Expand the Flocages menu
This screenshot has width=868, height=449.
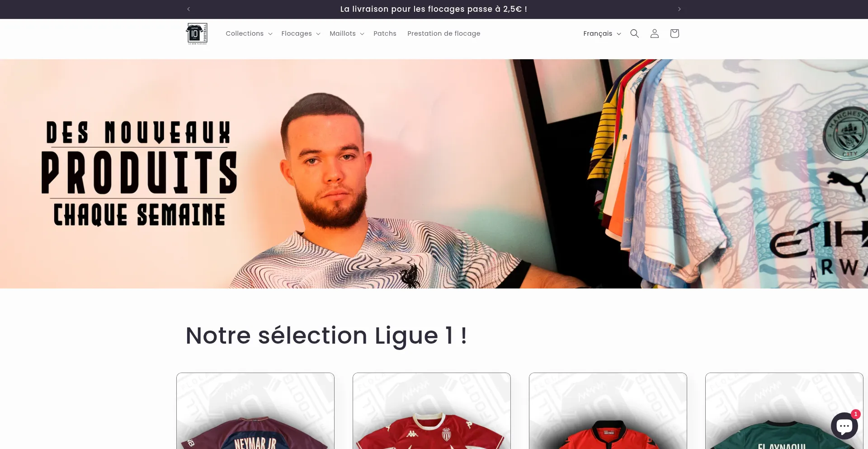(x=301, y=33)
